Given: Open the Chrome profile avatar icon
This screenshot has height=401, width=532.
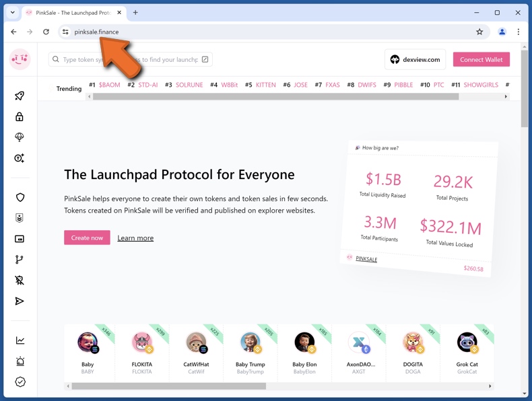Looking at the screenshot, I should (x=502, y=32).
